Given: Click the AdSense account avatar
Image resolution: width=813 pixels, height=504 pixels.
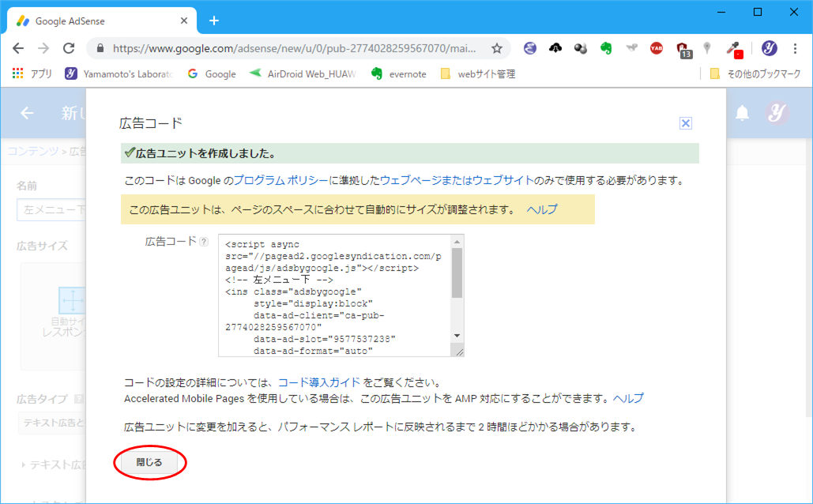Looking at the screenshot, I should pyautogui.click(x=777, y=112).
